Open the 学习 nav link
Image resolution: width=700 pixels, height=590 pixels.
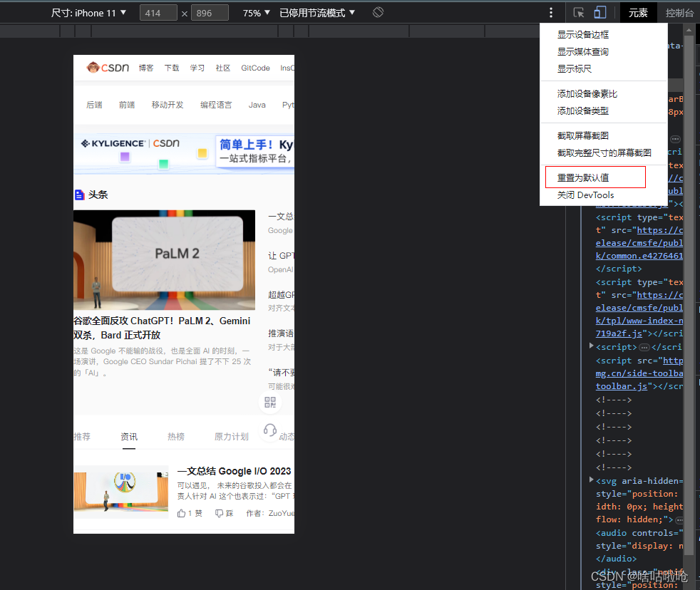pos(197,68)
